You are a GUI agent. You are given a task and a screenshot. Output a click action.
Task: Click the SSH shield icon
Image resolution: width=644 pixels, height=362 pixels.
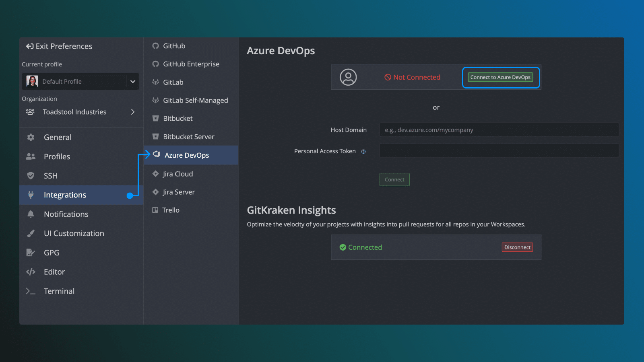coord(31,176)
